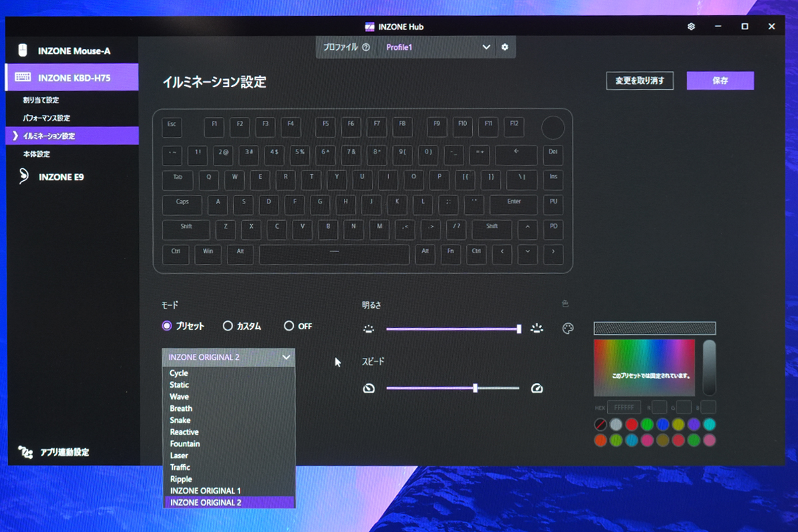Choose the orange color swatch
Image resolution: width=798 pixels, height=532 pixels.
point(600,440)
